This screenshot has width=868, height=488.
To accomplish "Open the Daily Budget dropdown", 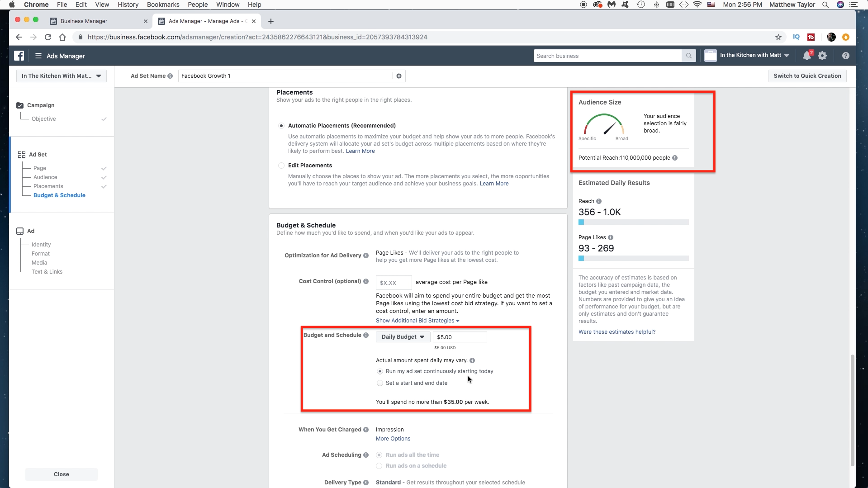I will click(x=403, y=337).
